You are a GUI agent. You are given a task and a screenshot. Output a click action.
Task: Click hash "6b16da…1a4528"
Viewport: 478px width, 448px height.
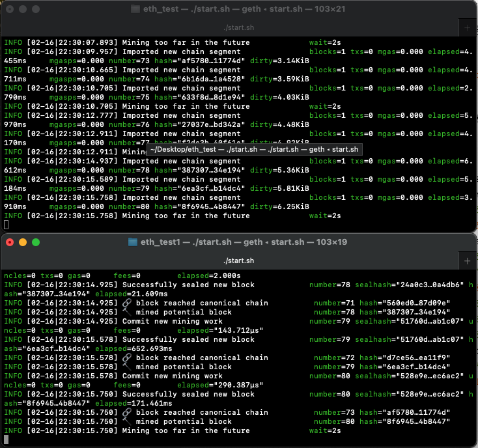(x=200, y=79)
